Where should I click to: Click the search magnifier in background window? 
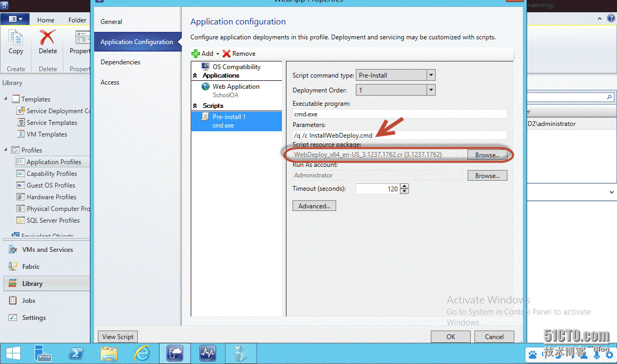coord(609,97)
